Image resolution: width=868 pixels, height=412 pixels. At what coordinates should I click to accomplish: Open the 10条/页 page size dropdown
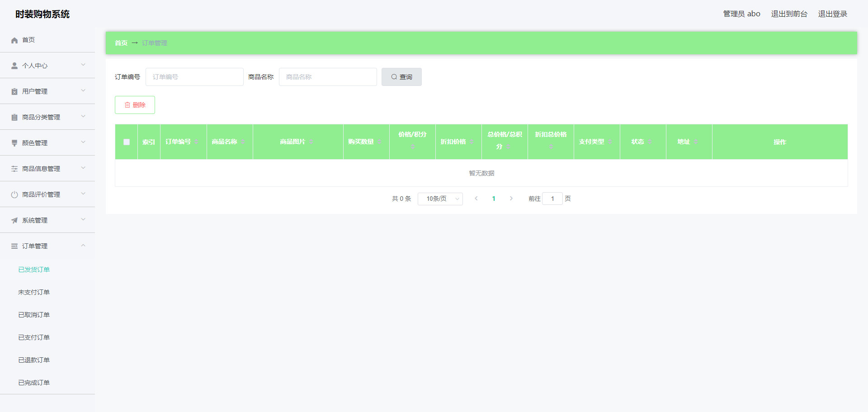[440, 199]
